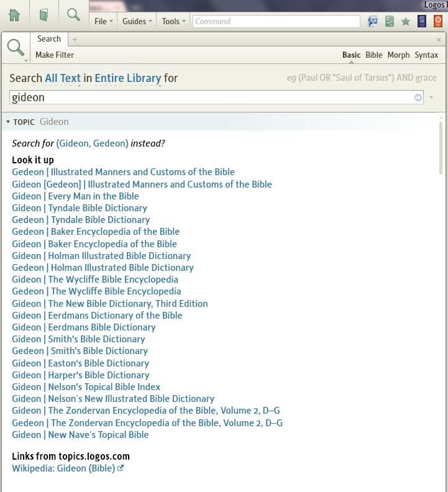This screenshot has height=492, width=448.
Task: Select the Search tab
Action: (x=49, y=39)
